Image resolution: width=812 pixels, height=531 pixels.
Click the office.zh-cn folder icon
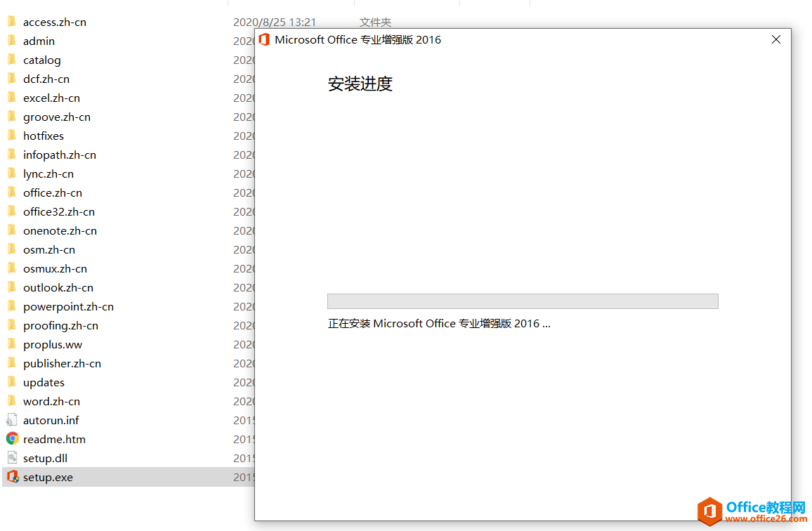[x=12, y=192]
